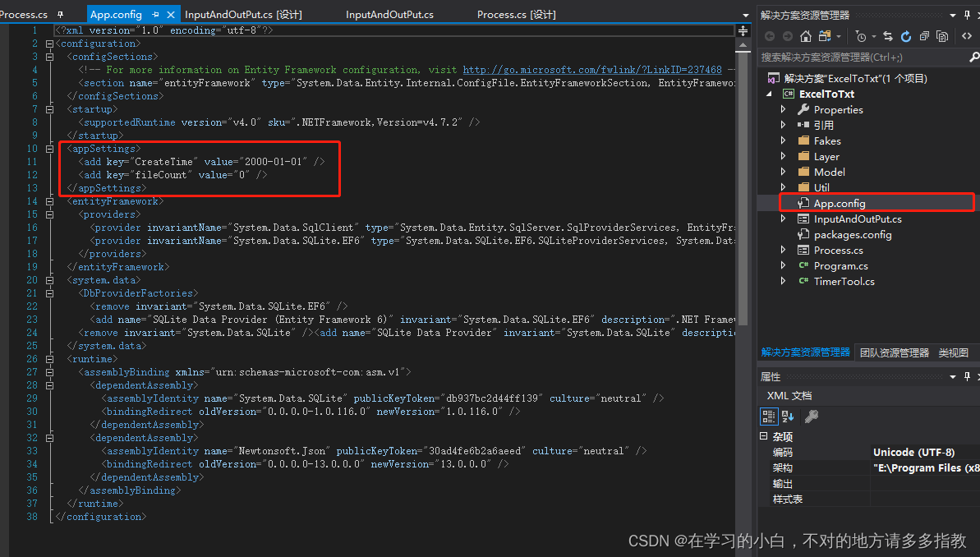The image size is (980, 557).
Task: Click the Show All Files icon
Action: click(943, 35)
